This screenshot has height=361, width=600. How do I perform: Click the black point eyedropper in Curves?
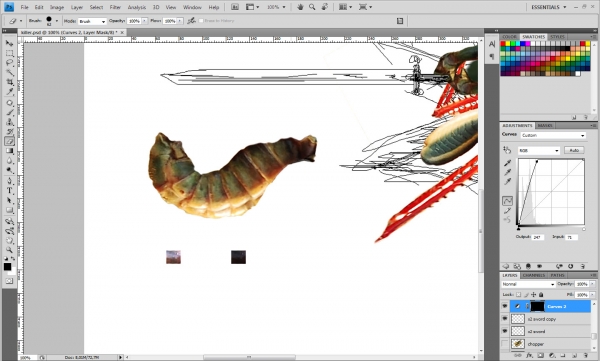[x=507, y=163]
